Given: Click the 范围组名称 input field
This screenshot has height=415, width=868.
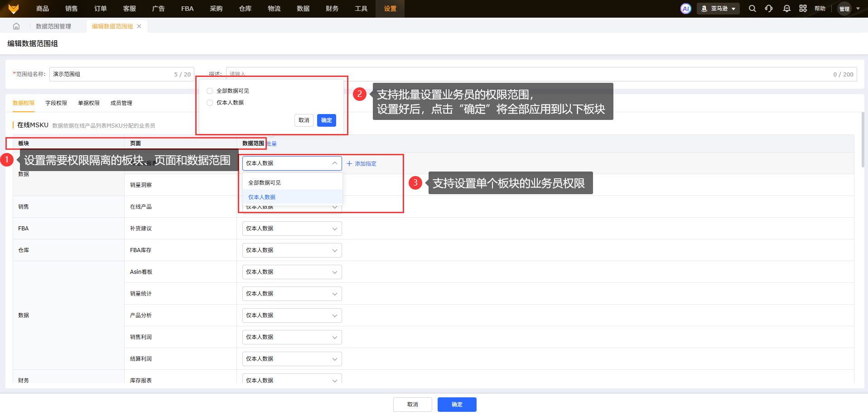Looking at the screenshot, I should click(111, 74).
